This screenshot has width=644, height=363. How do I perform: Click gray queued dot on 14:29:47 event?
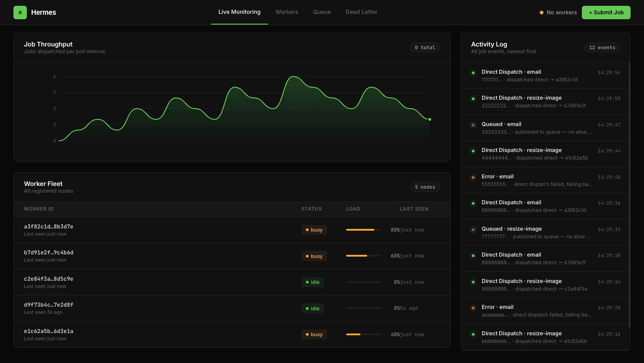pos(473,125)
